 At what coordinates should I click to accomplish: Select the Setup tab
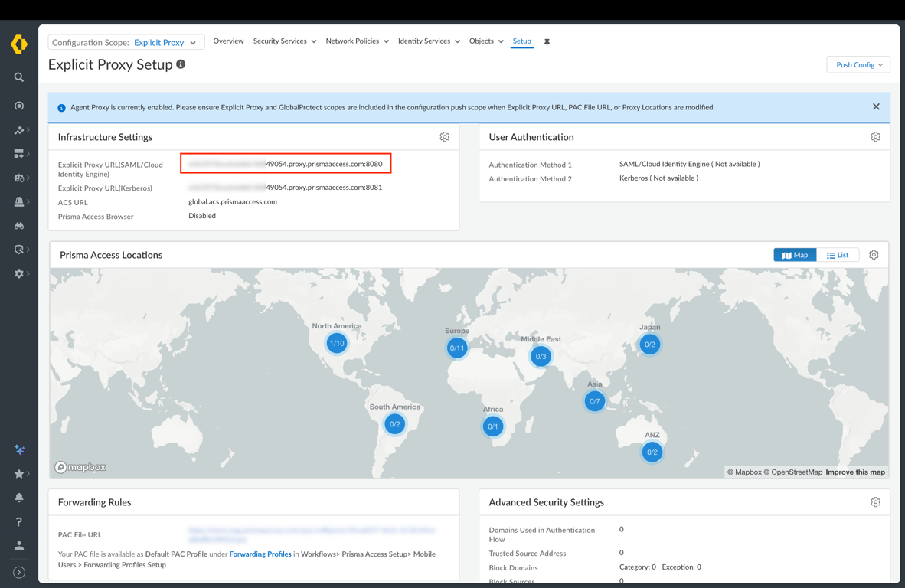click(521, 41)
